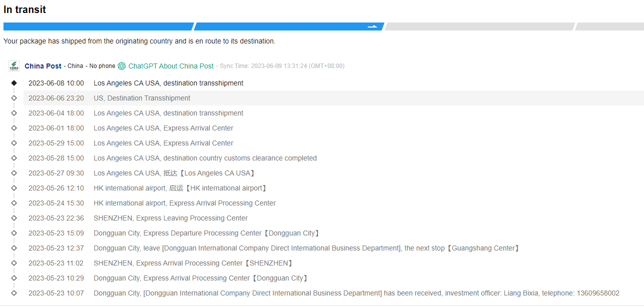Screen dimensions: 644x308
Task: Click the diamond marker beside 2023-05-23 22:36
Action: pyautogui.click(x=14, y=218)
